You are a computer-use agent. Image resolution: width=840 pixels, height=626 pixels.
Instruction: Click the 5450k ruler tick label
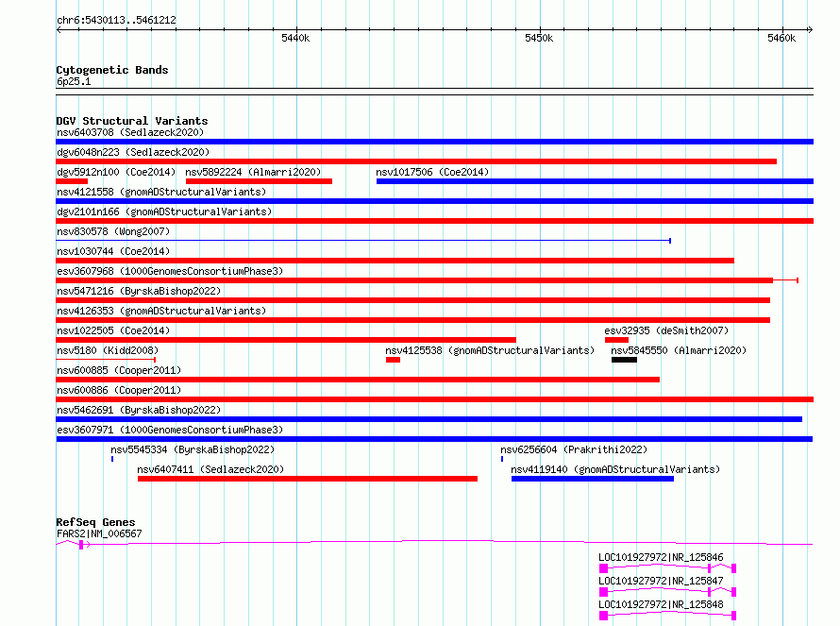[x=539, y=38]
